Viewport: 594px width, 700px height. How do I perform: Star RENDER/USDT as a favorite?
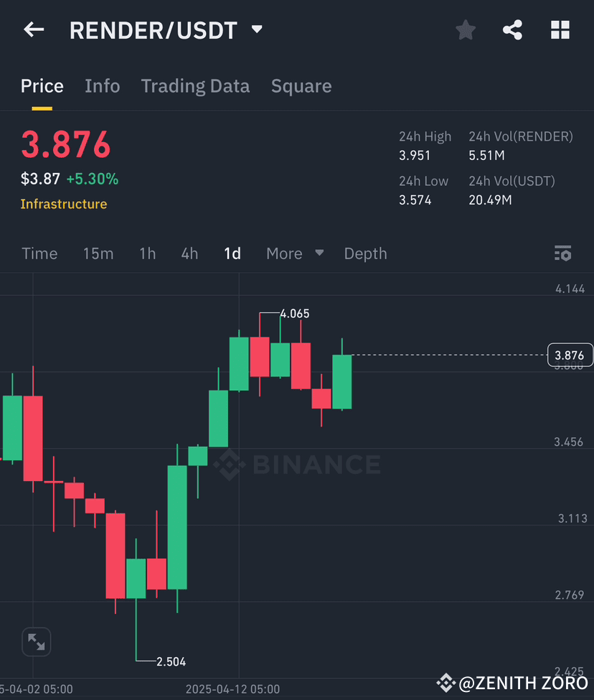tap(465, 29)
